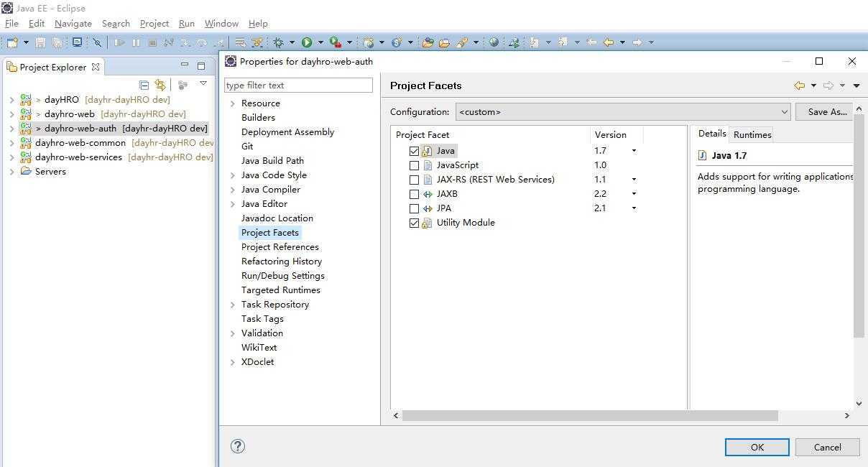Check the JAX-RS (REST Web Services) checkbox
This screenshot has height=467, width=868.
[414, 180]
